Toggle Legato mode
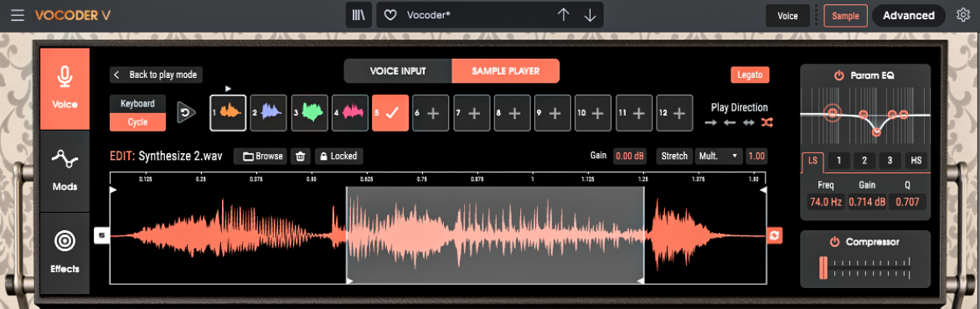Viewport: 980px width, 309px height. pyautogui.click(x=750, y=75)
